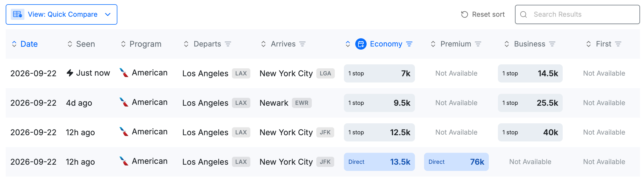
Task: Open the Departs column filter icon
Action: pyautogui.click(x=228, y=44)
